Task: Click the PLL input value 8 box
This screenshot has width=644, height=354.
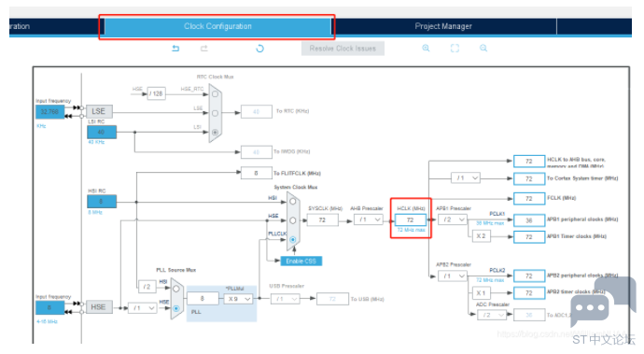Action: [203, 299]
